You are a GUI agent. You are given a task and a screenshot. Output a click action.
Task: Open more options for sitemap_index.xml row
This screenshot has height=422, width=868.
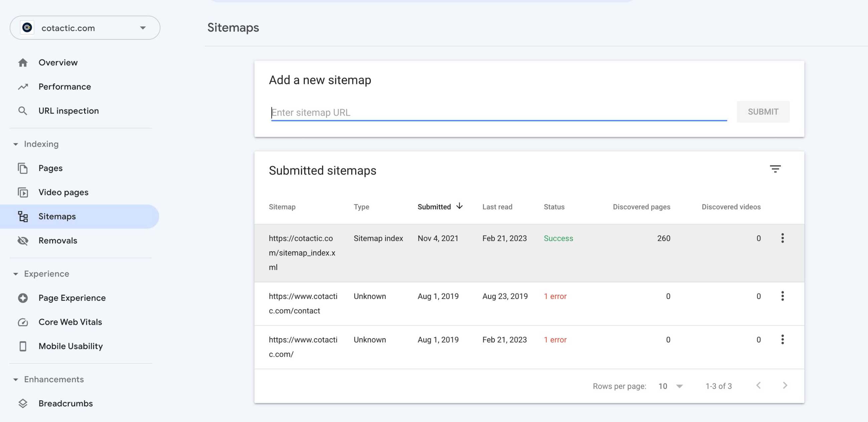point(783,238)
